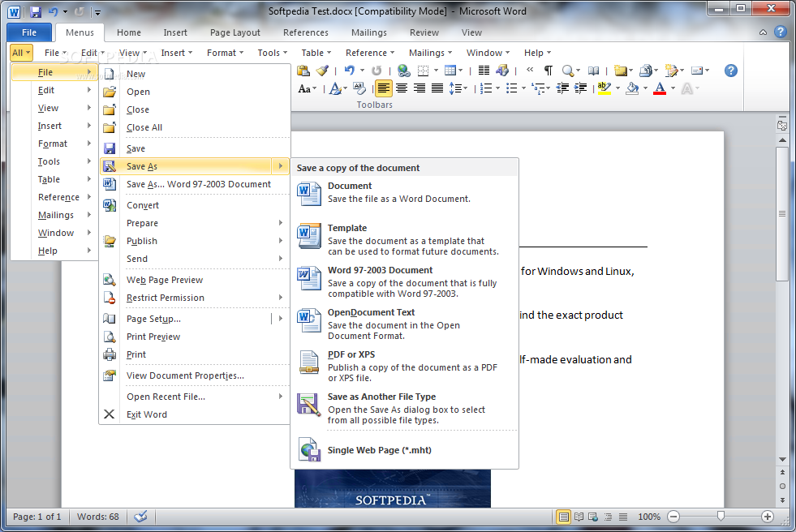Select Exit Word
This screenshot has width=796, height=532.
(195, 414)
